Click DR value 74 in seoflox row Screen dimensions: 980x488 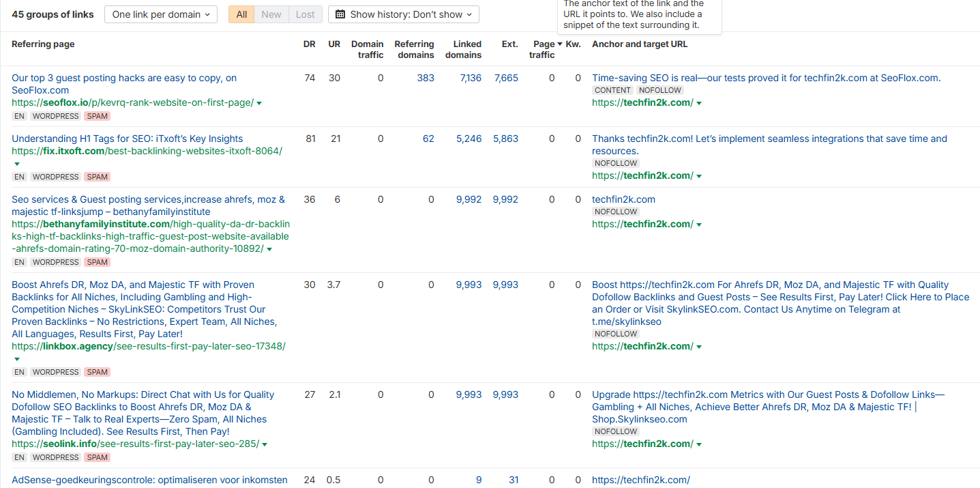pos(310,78)
